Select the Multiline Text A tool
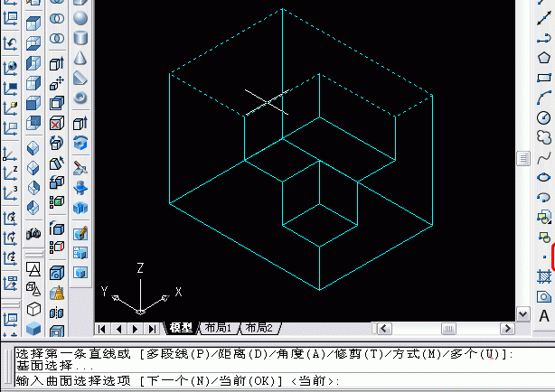Screen dimensions: 555x392 pyautogui.click(x=543, y=316)
